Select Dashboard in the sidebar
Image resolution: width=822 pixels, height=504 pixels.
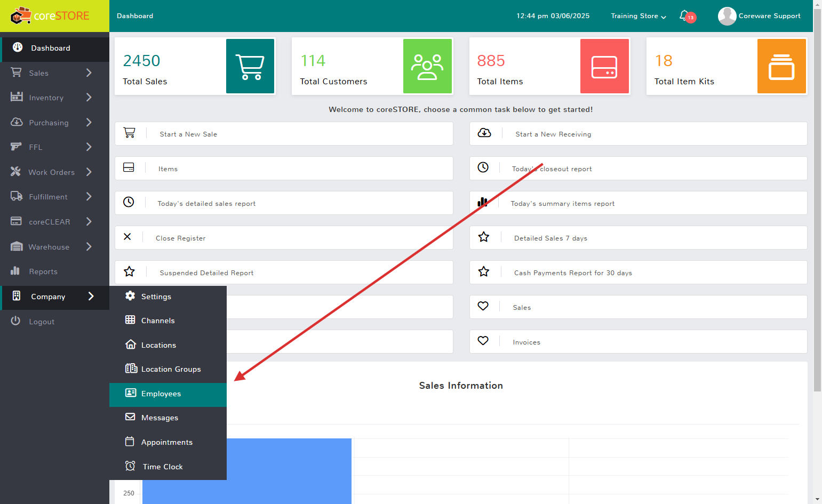(54, 48)
